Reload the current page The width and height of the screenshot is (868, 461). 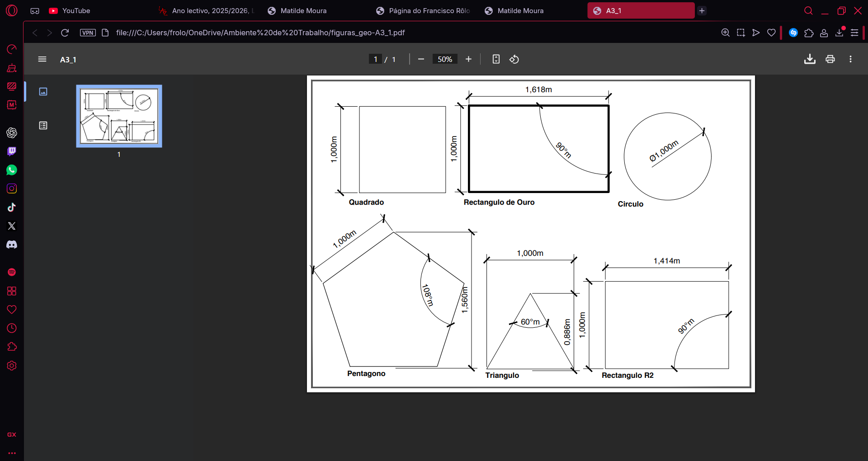click(x=65, y=33)
